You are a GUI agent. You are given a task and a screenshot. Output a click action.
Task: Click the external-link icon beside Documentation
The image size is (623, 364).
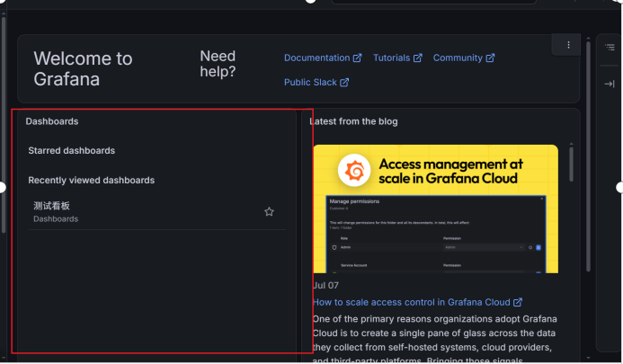tap(357, 58)
